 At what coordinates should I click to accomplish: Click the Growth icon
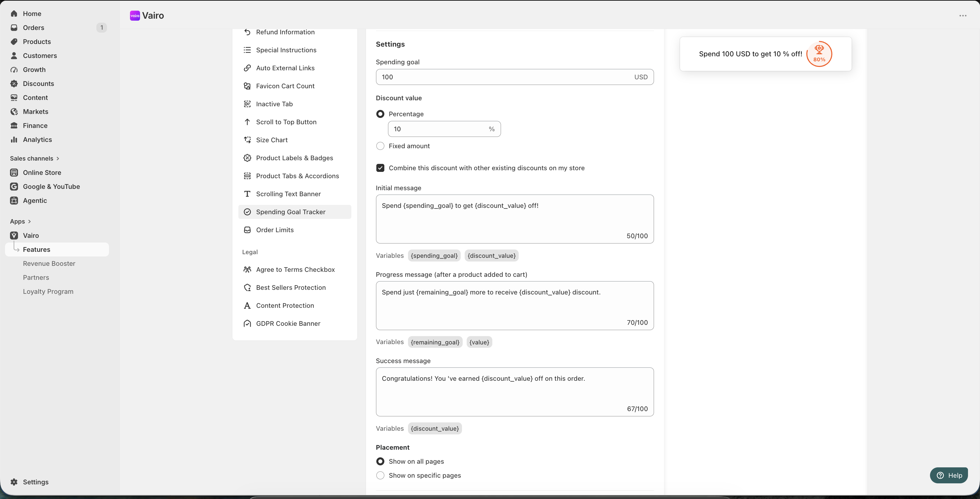pyautogui.click(x=14, y=70)
